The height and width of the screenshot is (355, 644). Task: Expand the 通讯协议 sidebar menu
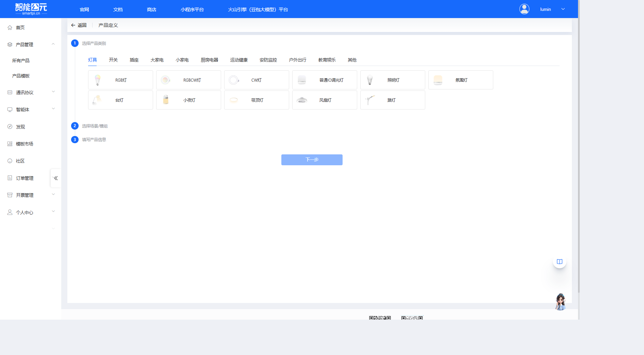[x=53, y=92]
